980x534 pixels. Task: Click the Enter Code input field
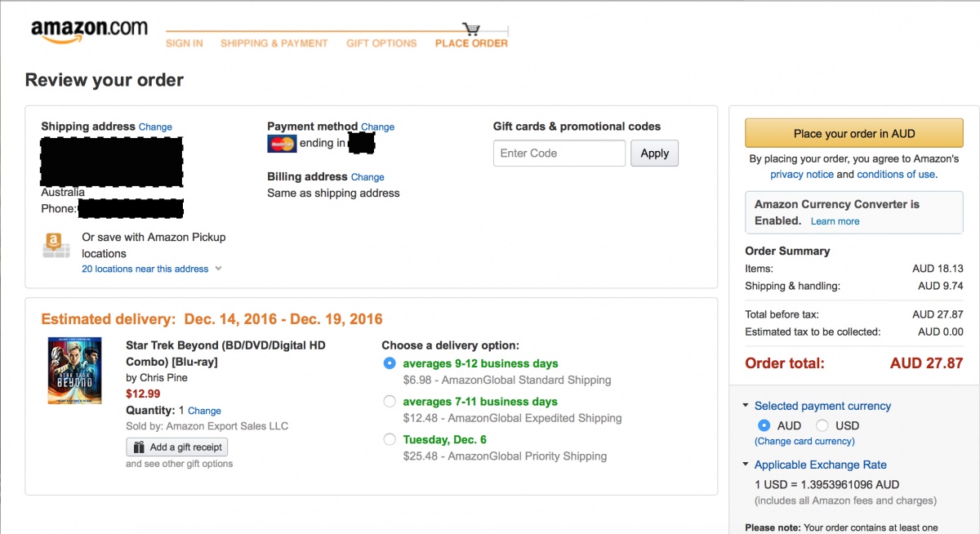(x=559, y=154)
